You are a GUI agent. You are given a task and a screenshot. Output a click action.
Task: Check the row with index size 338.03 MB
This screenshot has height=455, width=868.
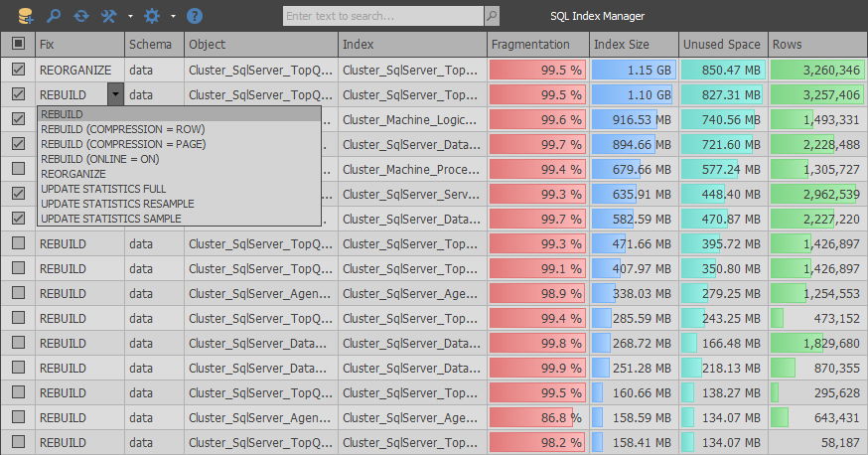point(18,292)
